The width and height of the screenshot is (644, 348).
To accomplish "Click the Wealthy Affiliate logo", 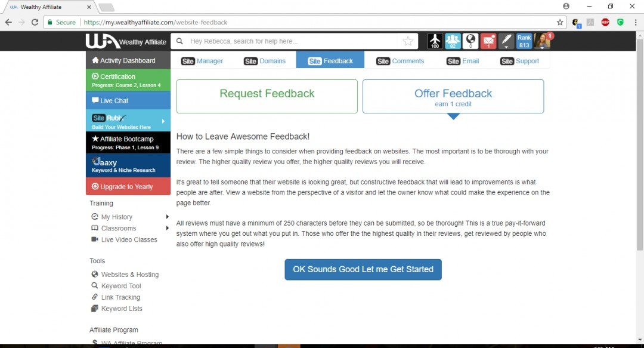I will [126, 41].
